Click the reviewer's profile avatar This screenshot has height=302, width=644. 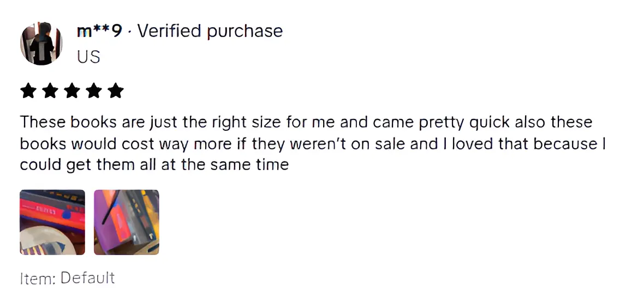[x=41, y=44]
